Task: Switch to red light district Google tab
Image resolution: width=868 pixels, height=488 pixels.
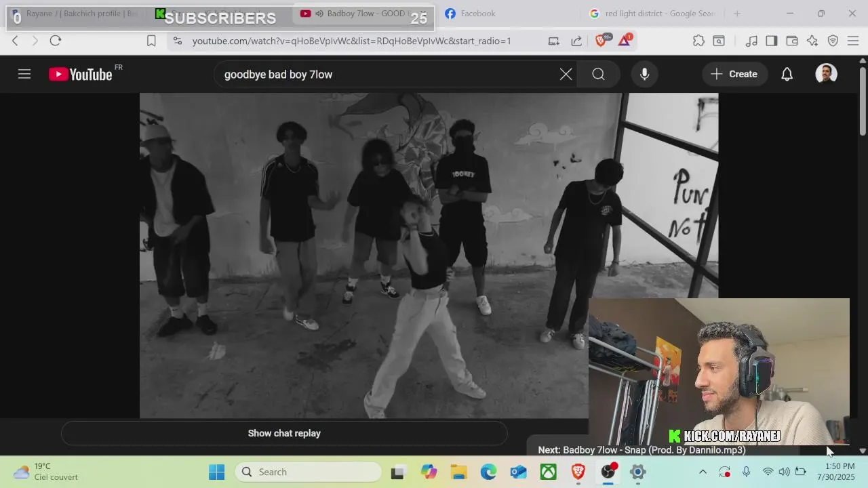Action: (652, 14)
